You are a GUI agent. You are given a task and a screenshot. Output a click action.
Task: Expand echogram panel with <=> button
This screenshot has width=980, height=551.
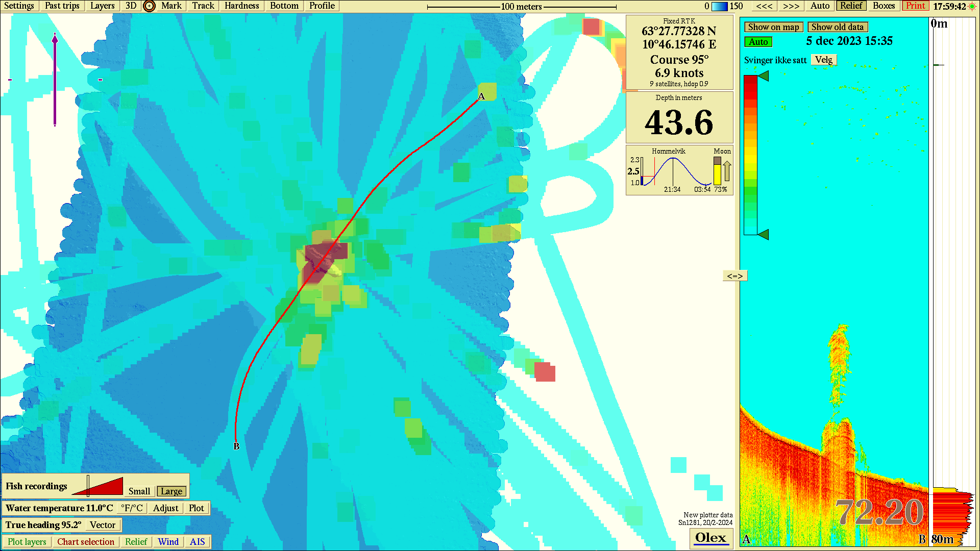[x=734, y=276]
